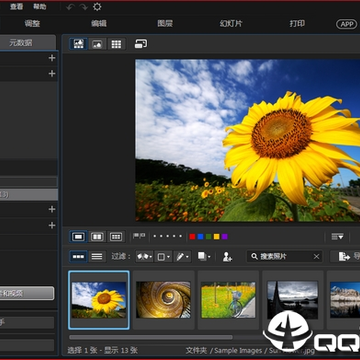
Task: Apply the red color label
Action: [192, 237]
